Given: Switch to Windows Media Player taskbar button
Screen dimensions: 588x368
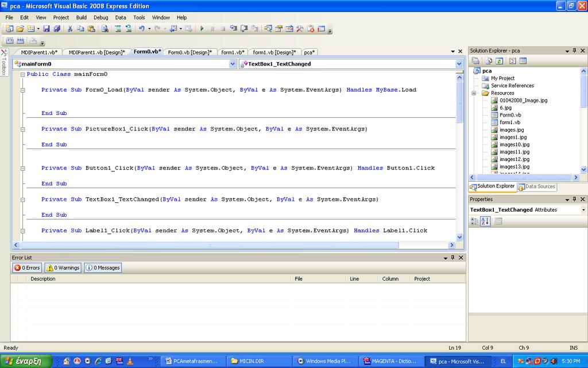Looking at the screenshot, I should pos(325,361).
